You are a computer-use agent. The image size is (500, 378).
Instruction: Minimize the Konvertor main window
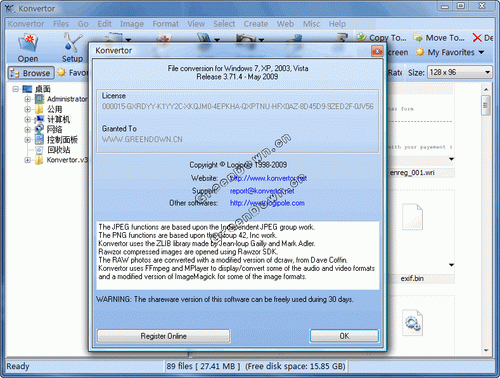point(445,6)
